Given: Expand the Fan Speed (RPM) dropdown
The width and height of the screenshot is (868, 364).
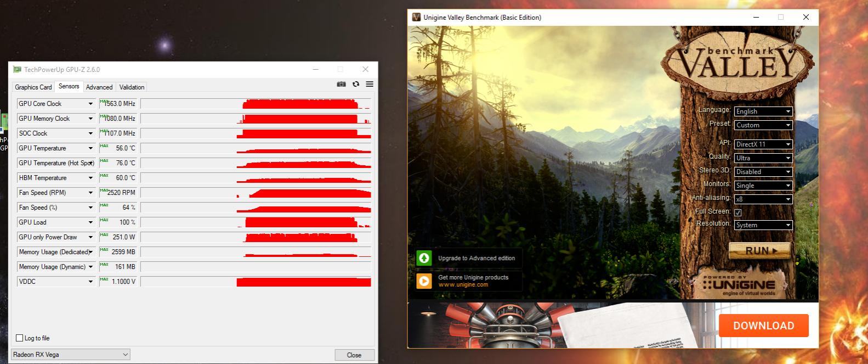Looking at the screenshot, I should coord(90,193).
